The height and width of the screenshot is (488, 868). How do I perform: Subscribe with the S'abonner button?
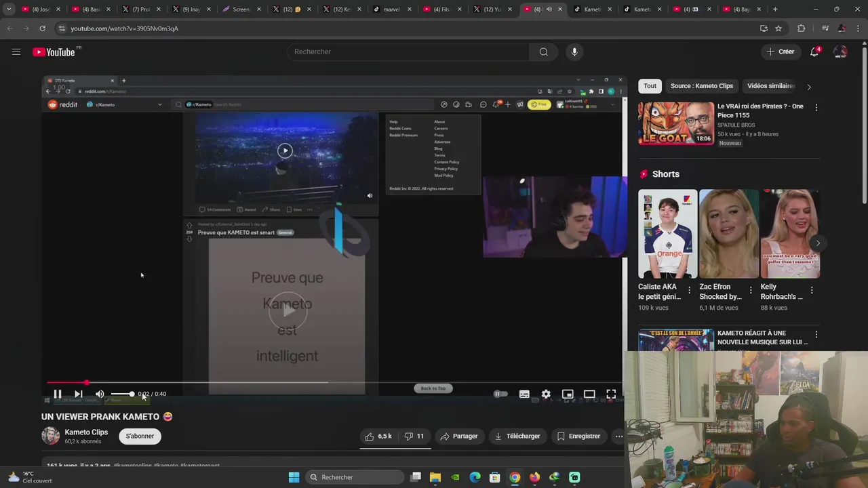point(140,436)
